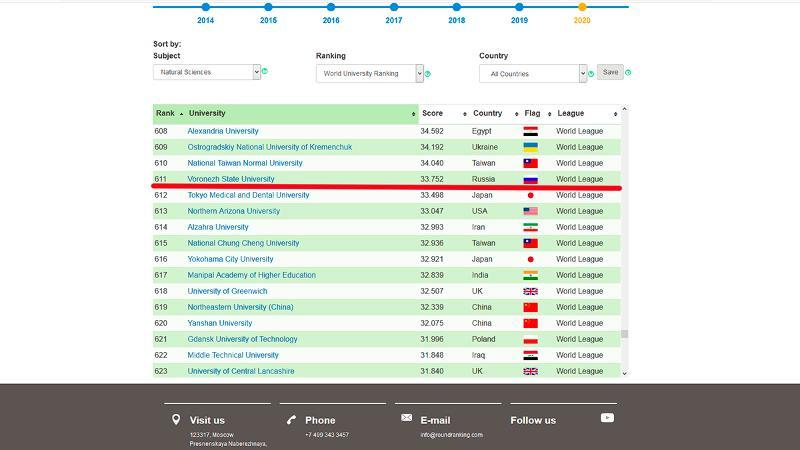Click the help icon next to Country dropdown
The image size is (800, 450).
point(590,74)
